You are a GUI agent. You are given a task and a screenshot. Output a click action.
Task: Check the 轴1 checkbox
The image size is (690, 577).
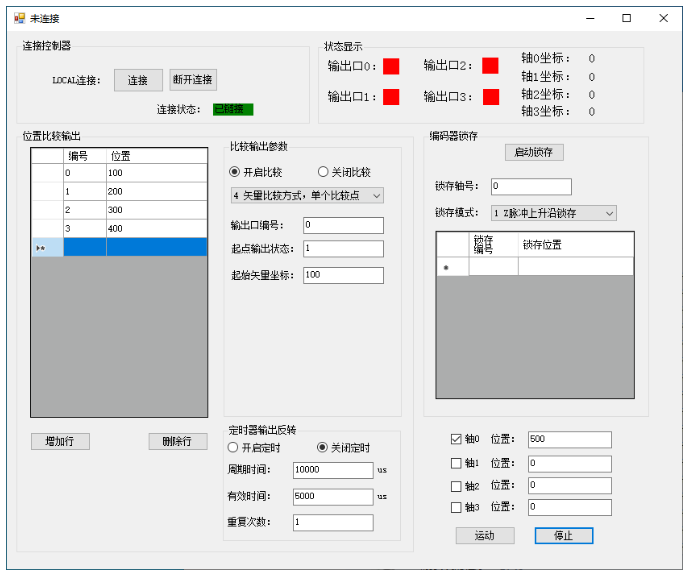tap(456, 463)
